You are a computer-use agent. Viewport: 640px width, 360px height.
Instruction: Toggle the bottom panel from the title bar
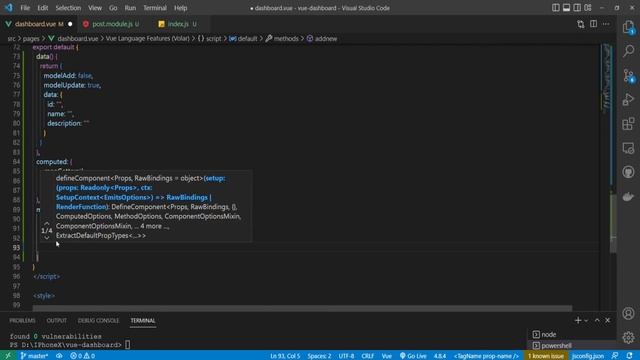pyautogui.click(x=566, y=8)
